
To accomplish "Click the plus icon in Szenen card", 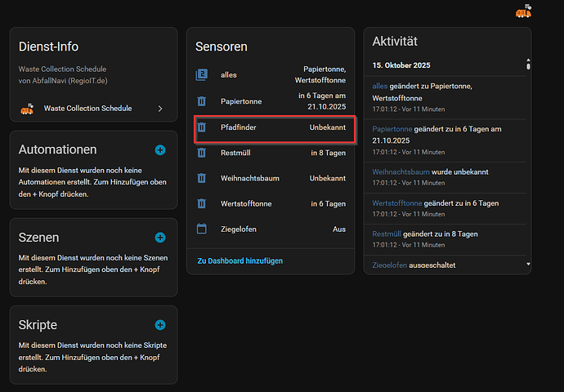I will (160, 238).
